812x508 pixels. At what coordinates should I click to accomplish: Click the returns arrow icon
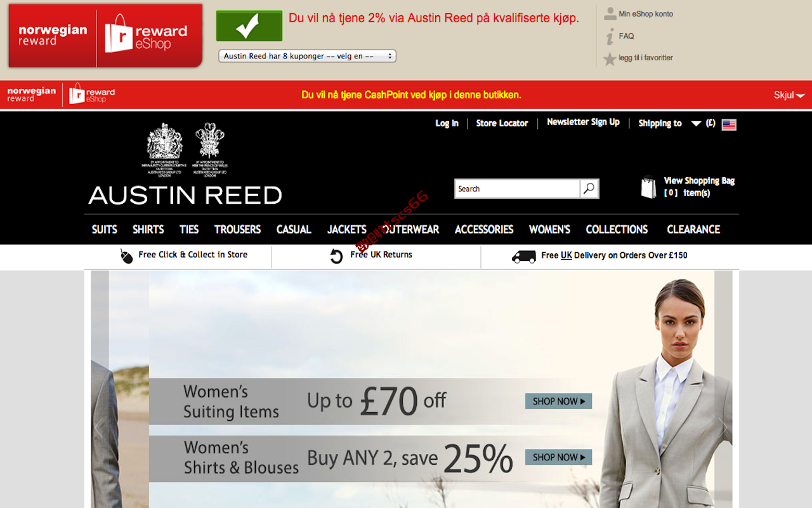(x=337, y=256)
